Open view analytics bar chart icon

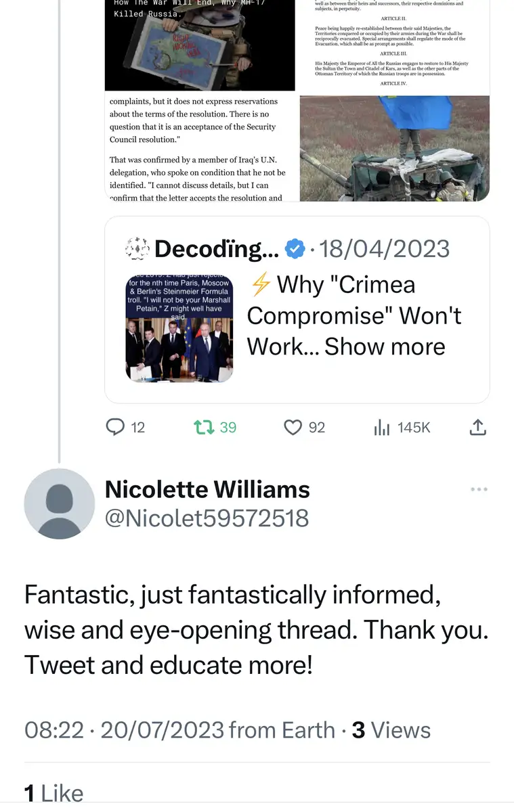pos(382,427)
